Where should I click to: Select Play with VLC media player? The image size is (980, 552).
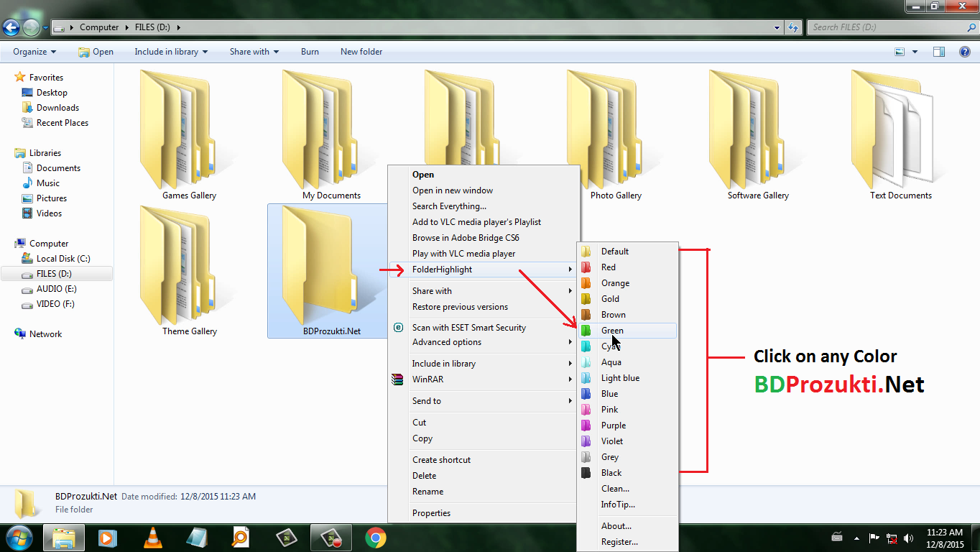[x=484, y=254]
